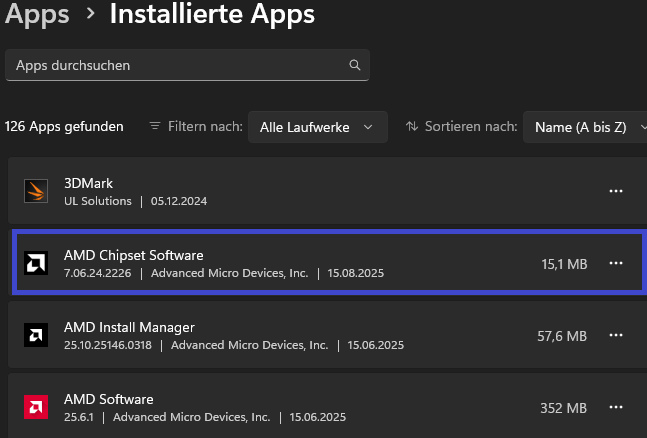Click the sort arrows icon
Screen dimensions: 647x438
412,126
